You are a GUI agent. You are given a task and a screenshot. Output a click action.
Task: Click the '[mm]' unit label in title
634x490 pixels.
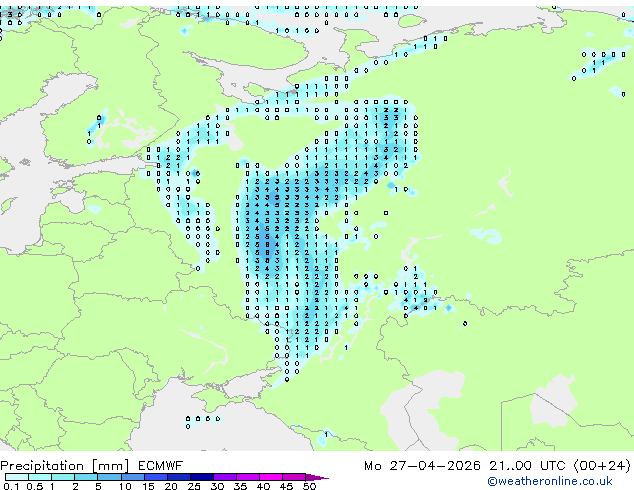[110, 466]
